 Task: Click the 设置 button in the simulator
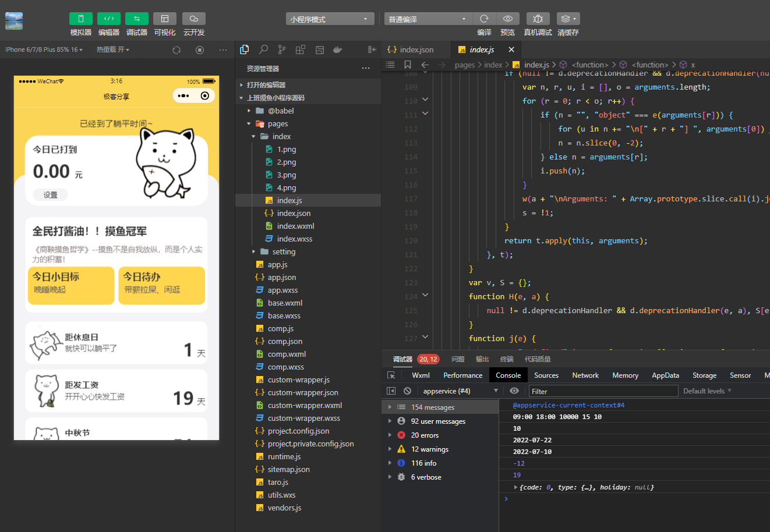(51, 195)
